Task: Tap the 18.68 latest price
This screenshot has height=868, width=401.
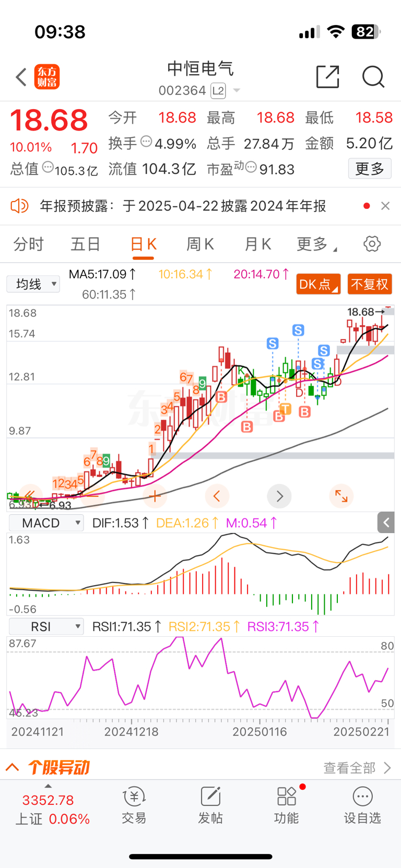Action: [x=49, y=121]
